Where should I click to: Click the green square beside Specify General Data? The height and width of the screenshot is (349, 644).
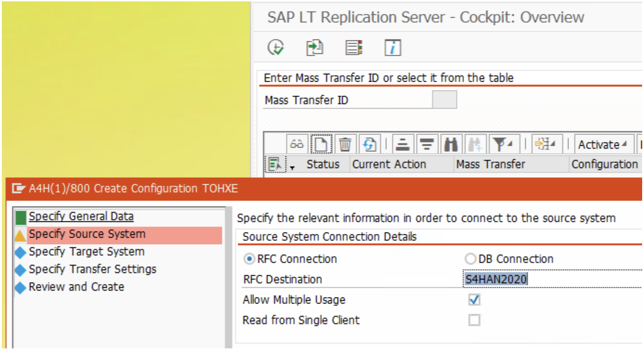click(x=20, y=217)
